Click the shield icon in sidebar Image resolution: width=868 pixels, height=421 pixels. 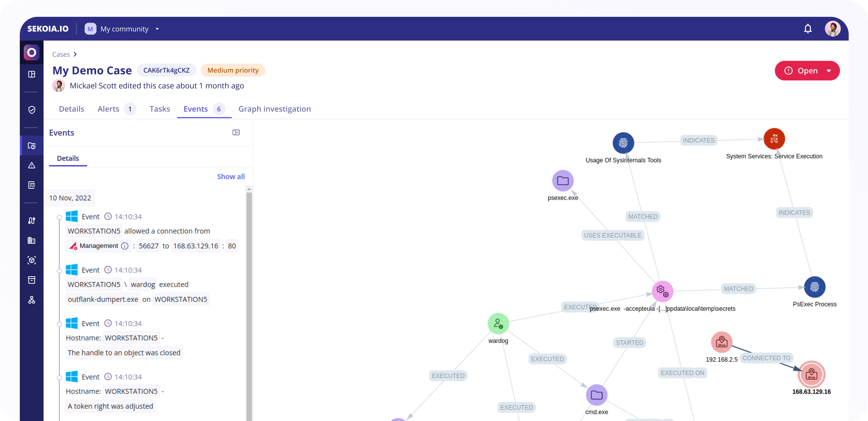click(32, 110)
